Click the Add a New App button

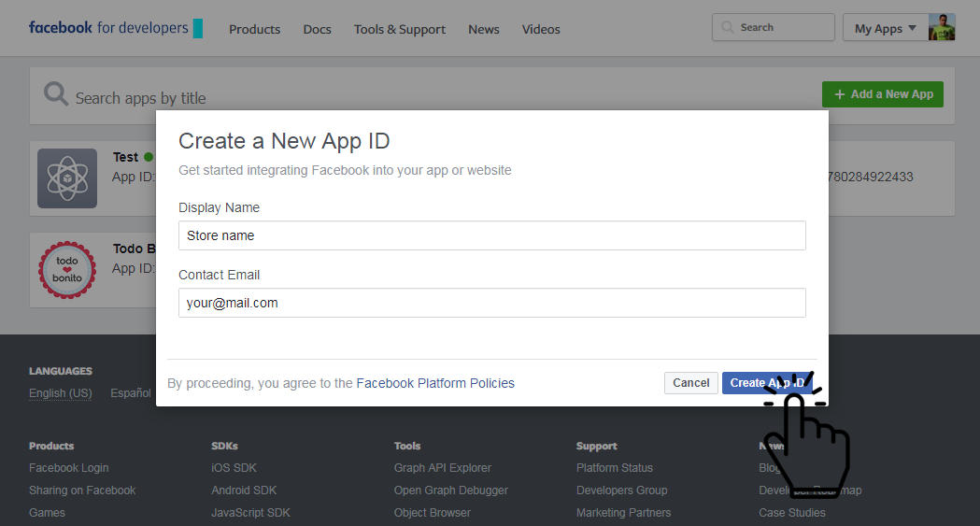pyautogui.click(x=882, y=94)
